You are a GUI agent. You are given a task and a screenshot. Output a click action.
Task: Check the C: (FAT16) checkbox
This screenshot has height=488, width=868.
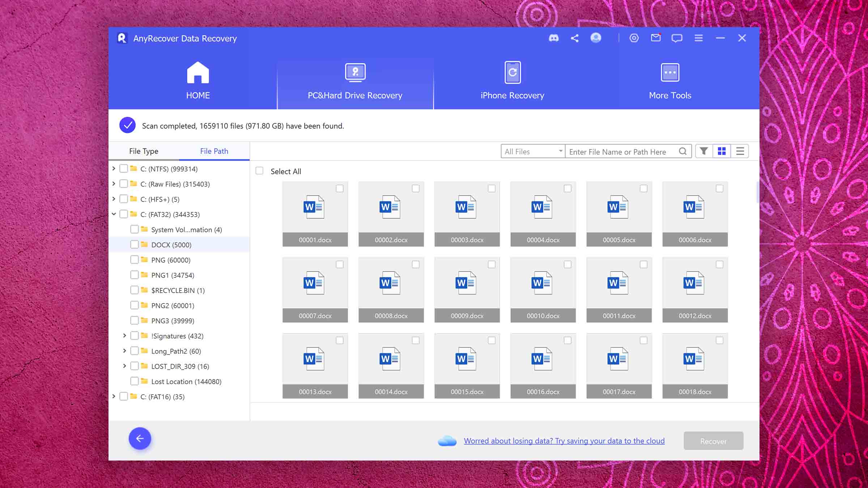click(124, 396)
